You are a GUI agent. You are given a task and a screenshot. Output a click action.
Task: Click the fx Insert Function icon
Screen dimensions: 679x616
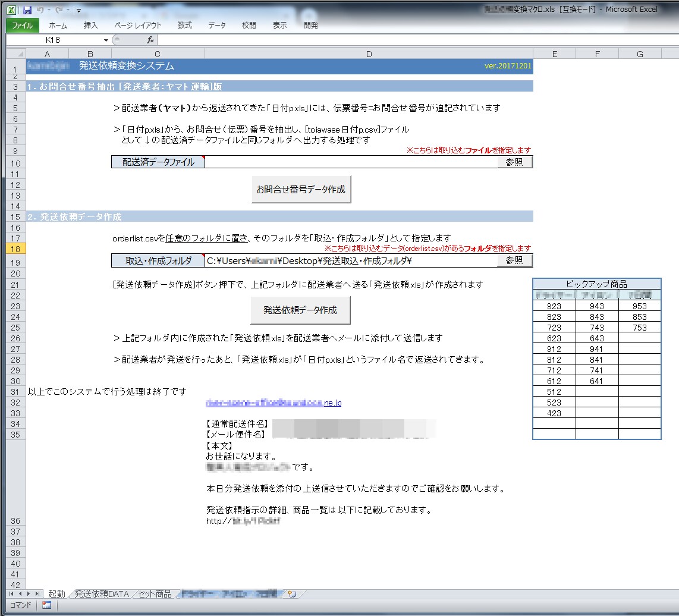coord(150,40)
